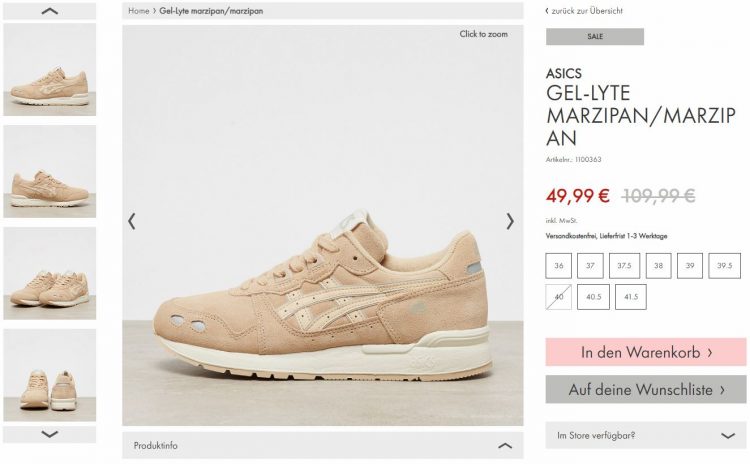
Task: Add item via In den Warenkorb
Action: tap(646, 352)
